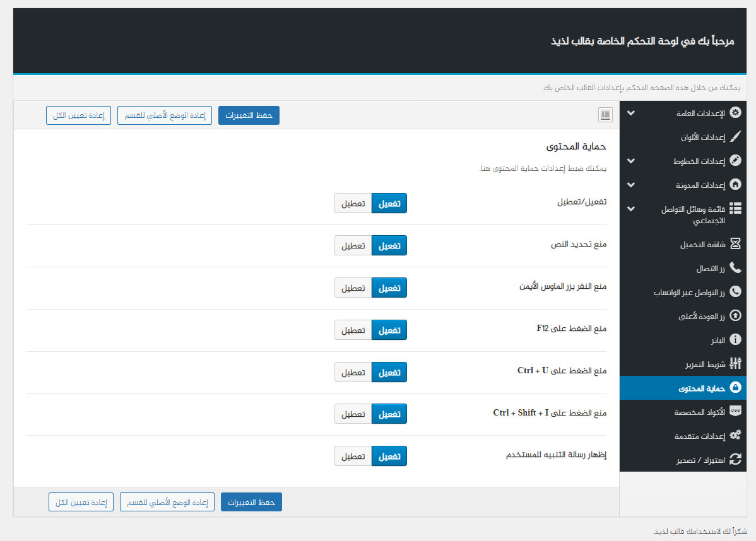
Task: Expand the إعدادات الخطوط submenu arrow
Action: (x=630, y=161)
